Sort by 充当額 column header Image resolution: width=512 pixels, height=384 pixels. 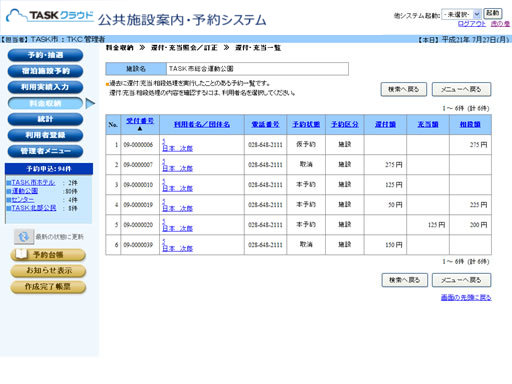(x=428, y=124)
